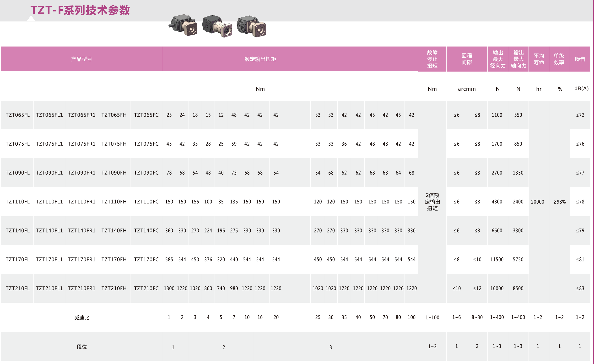Click the 20000 average life value
Image resolution: width=594 pixels, height=364 pixels.
pyautogui.click(x=537, y=202)
